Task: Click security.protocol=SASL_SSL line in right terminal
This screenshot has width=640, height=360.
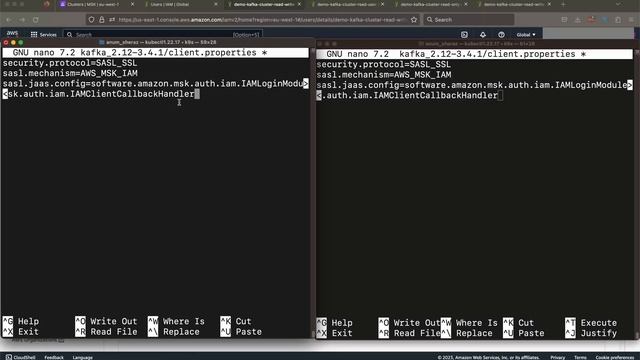Action: point(384,64)
